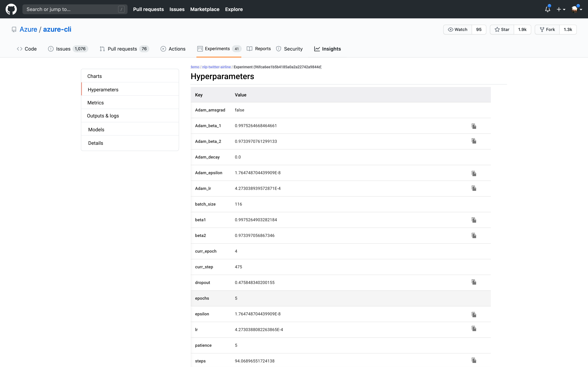Viewport: 588px width, 367px height.
Task: Copy the dropout value
Action: point(474,282)
